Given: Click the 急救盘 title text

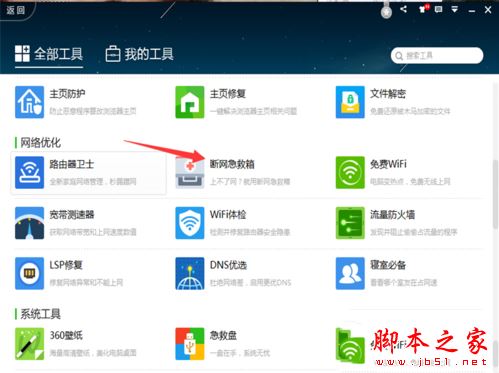Looking at the screenshot, I should (223, 335).
